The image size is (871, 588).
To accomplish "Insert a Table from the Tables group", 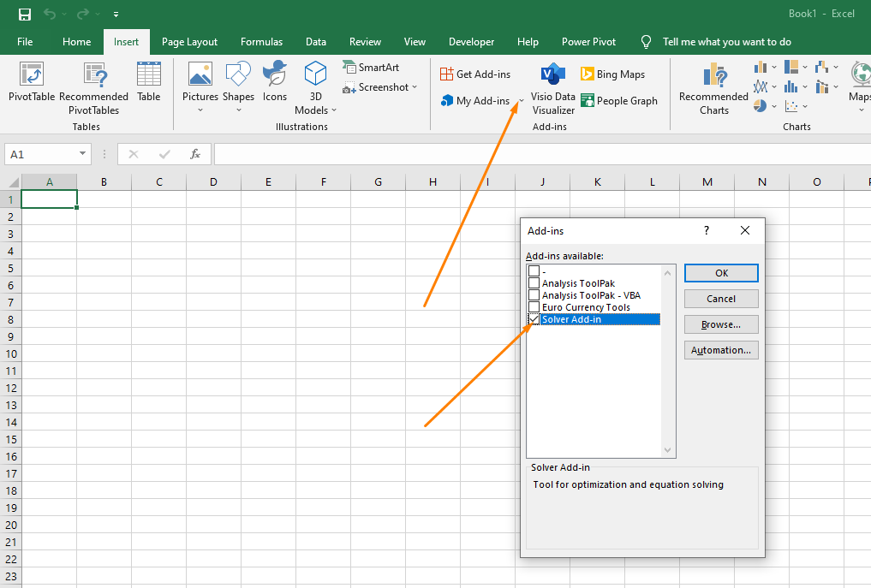I will point(149,81).
